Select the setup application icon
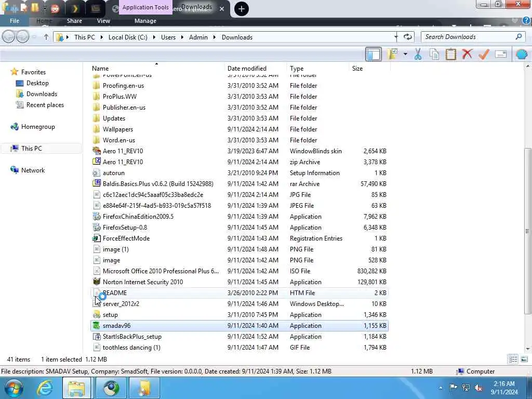 (96, 315)
